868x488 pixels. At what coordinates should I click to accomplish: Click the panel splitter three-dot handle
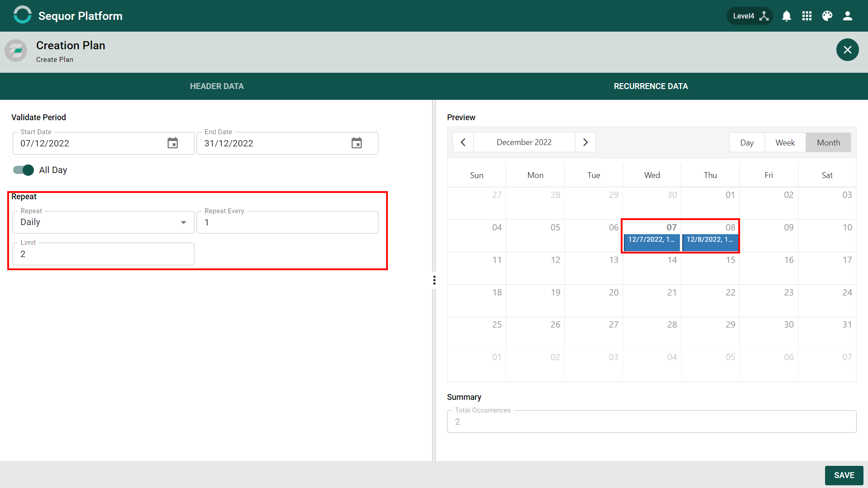(x=434, y=280)
